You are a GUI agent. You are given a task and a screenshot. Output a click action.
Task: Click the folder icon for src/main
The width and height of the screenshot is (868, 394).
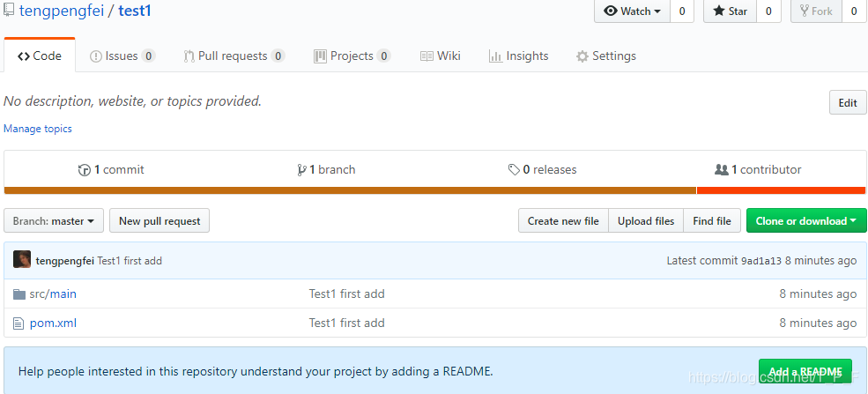[x=19, y=294]
